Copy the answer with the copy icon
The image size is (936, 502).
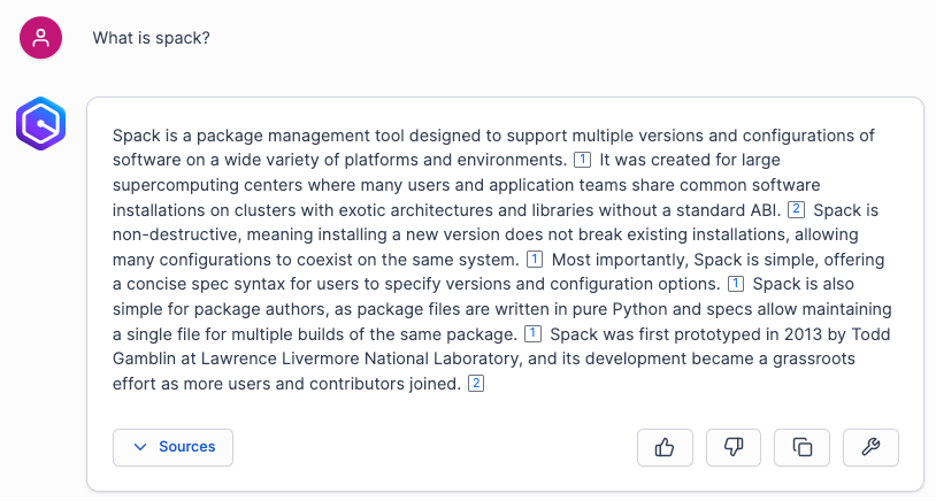802,447
